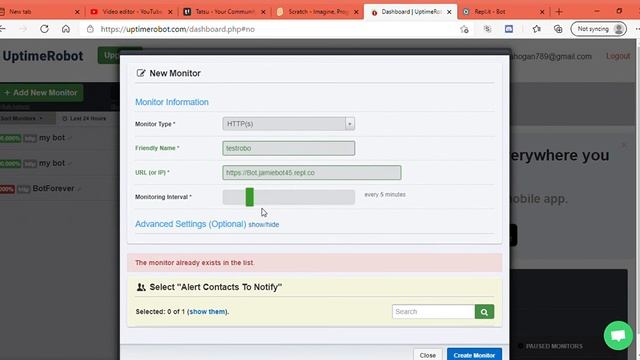Screen dimensions: 640x360
Task: Click the green search magnifier button
Action: (x=484, y=311)
